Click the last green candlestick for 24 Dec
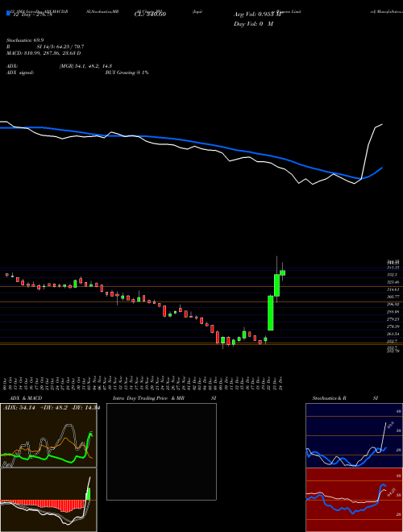Viewport: 403px width, 532px height. tap(282, 272)
